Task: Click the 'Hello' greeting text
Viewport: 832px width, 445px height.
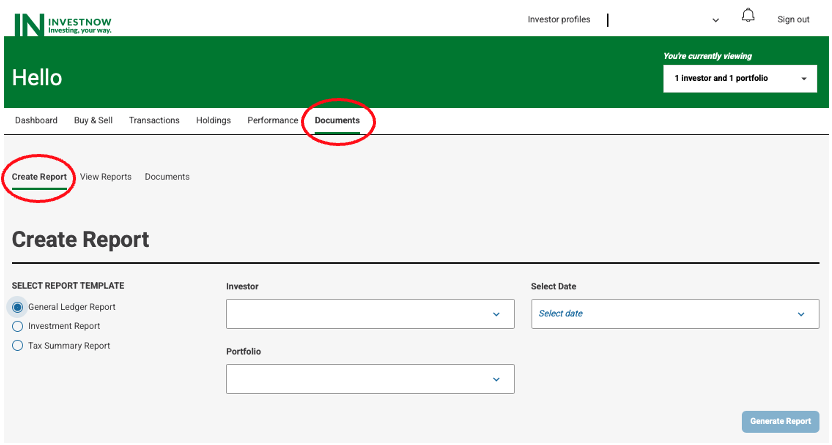Action: coord(37,78)
